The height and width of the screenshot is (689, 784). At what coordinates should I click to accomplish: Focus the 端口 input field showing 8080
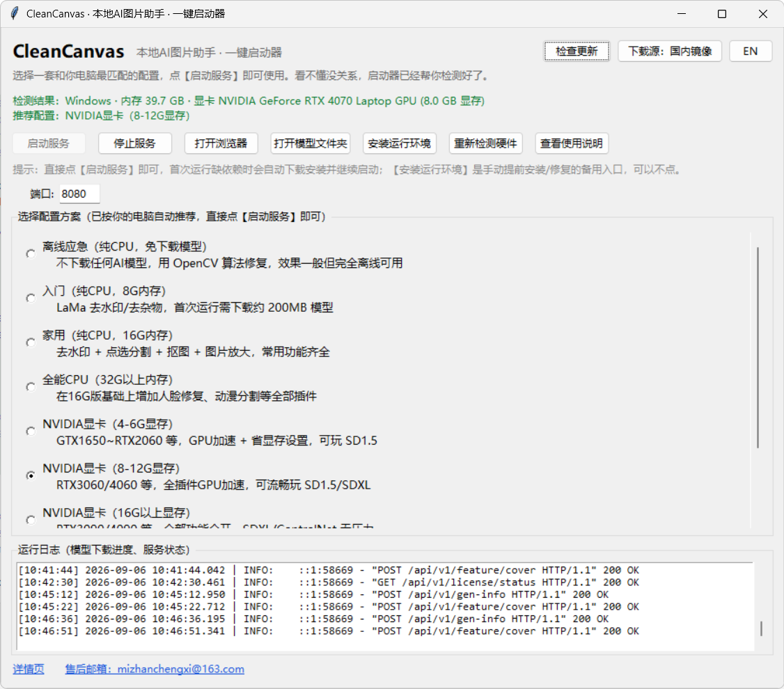(79, 194)
